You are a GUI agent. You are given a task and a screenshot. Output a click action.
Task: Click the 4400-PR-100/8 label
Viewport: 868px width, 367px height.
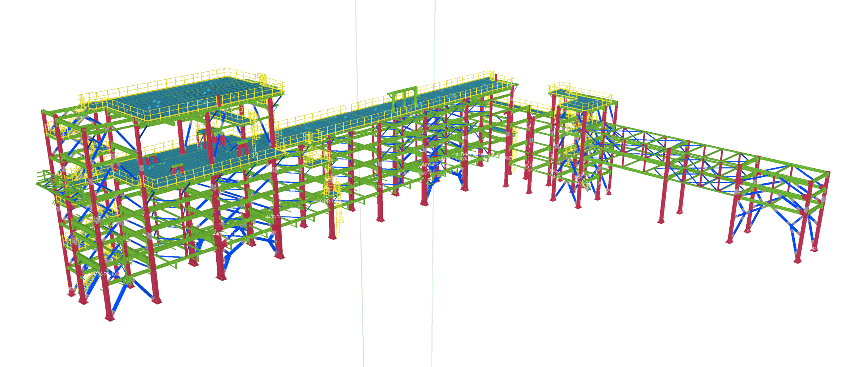[x=412, y=173]
